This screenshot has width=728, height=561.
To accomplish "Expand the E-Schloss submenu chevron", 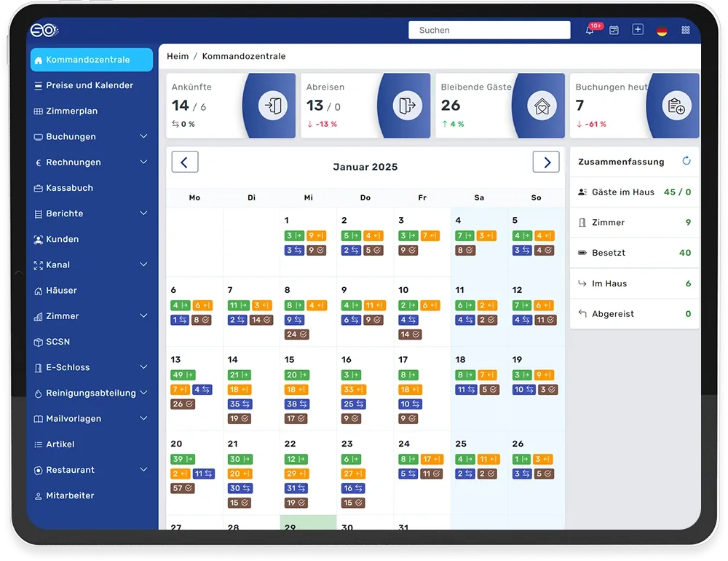I will [x=144, y=366].
